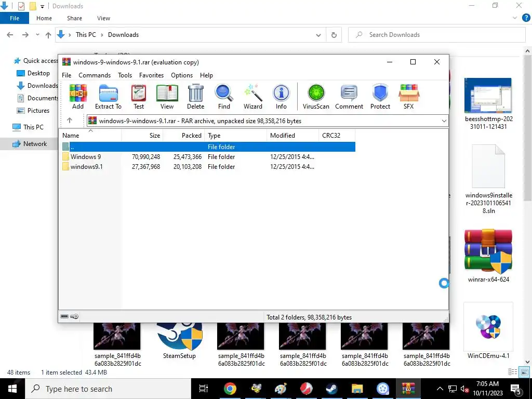This screenshot has width=532, height=399.
Task: Select the parent '..' folder row
Action: click(208, 147)
